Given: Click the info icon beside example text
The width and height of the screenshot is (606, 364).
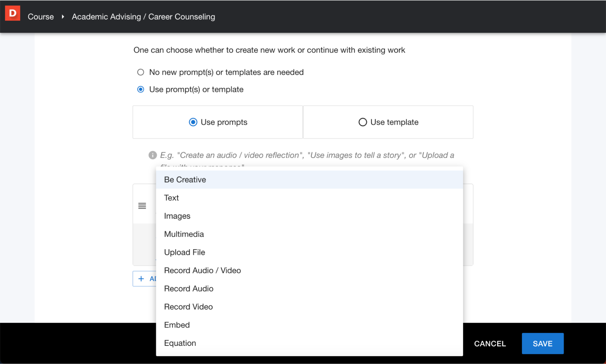Looking at the screenshot, I should (152, 155).
